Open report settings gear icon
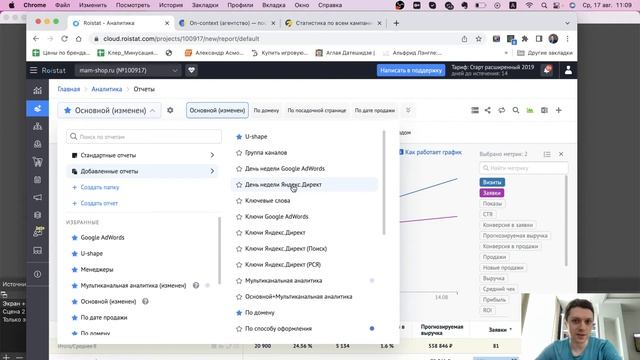Screen dimensions: 640x360 point(170,110)
